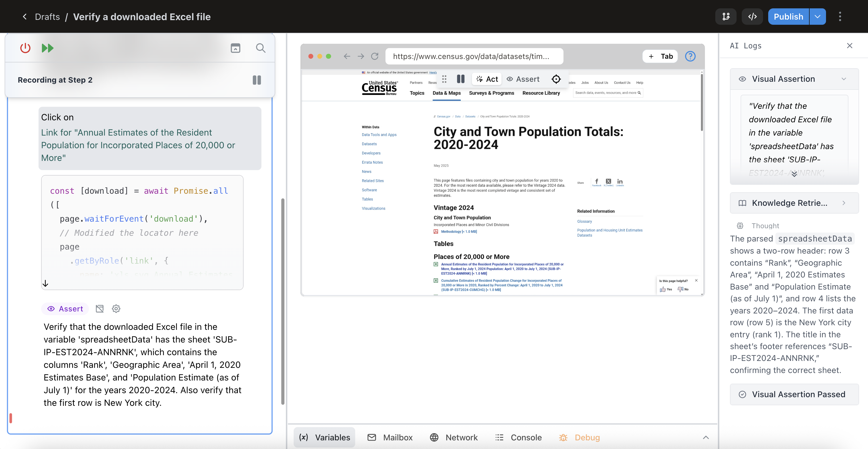
Task: Click Yes thumbs-up on page helpful prompt
Action: click(x=666, y=289)
